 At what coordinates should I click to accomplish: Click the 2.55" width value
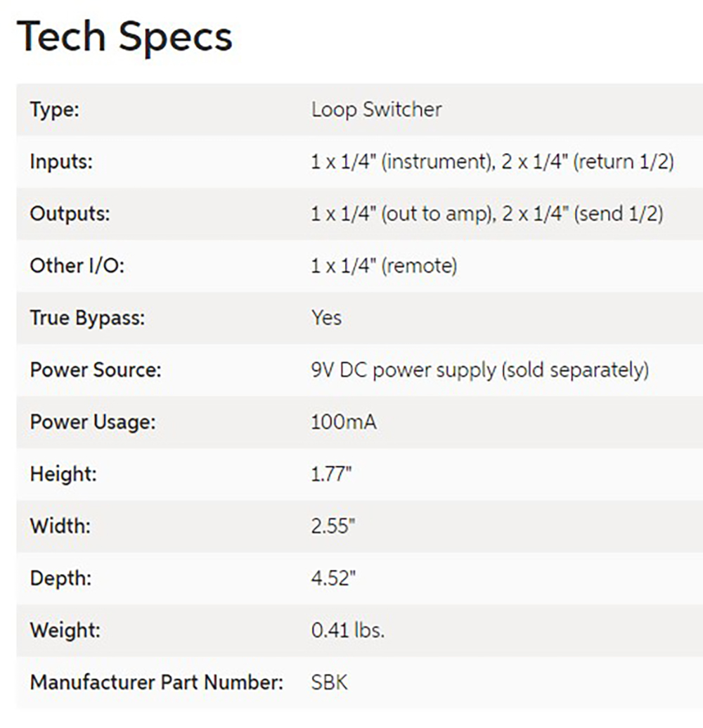pos(333,527)
